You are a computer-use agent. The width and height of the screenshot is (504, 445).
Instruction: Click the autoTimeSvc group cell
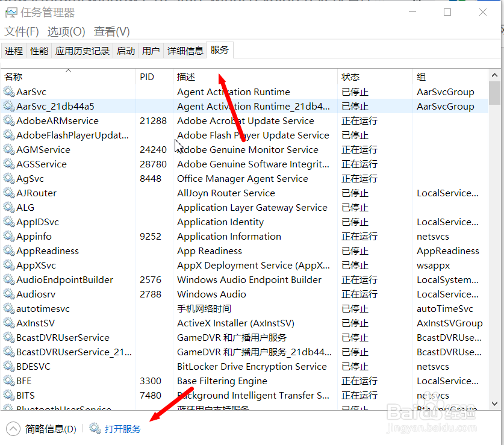[x=445, y=309]
